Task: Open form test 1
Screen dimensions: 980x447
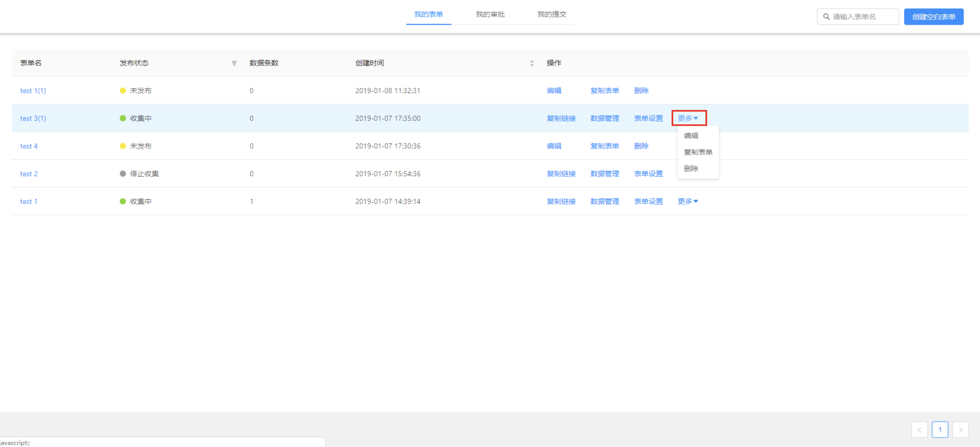Action: point(29,201)
